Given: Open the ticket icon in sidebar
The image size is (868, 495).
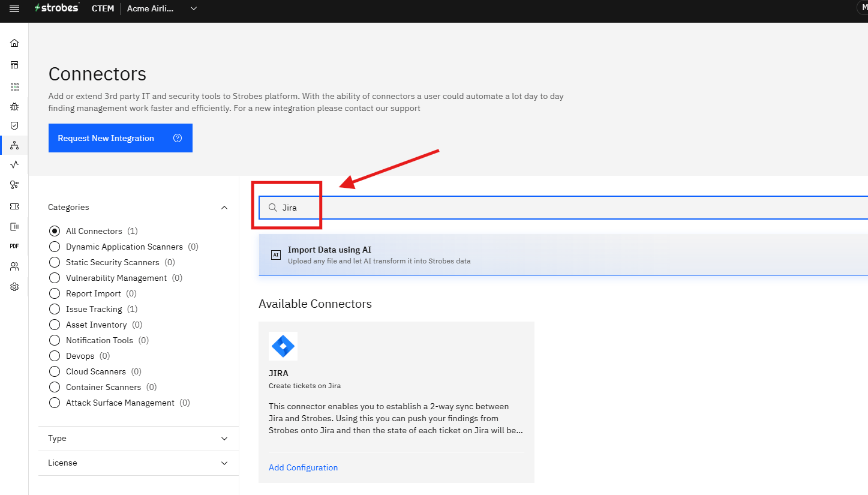Looking at the screenshot, I should point(14,206).
